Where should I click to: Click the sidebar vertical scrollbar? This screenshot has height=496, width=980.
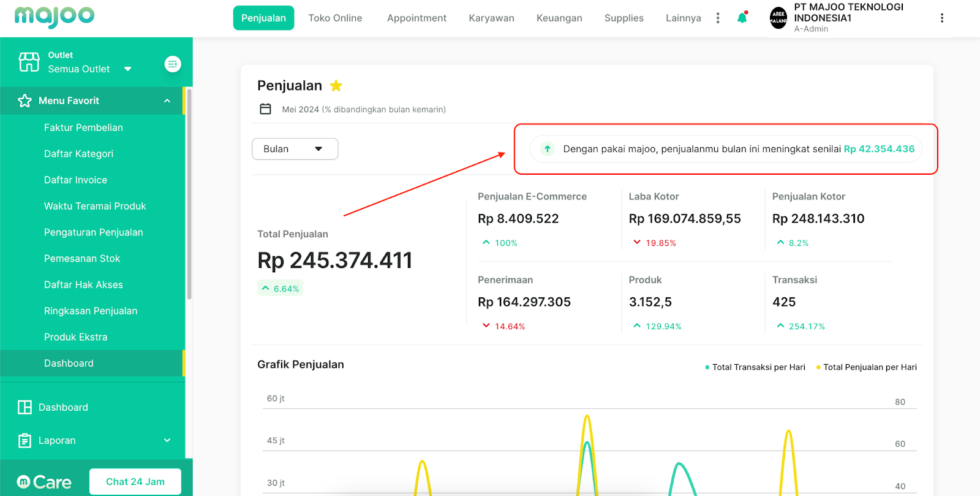point(189,194)
